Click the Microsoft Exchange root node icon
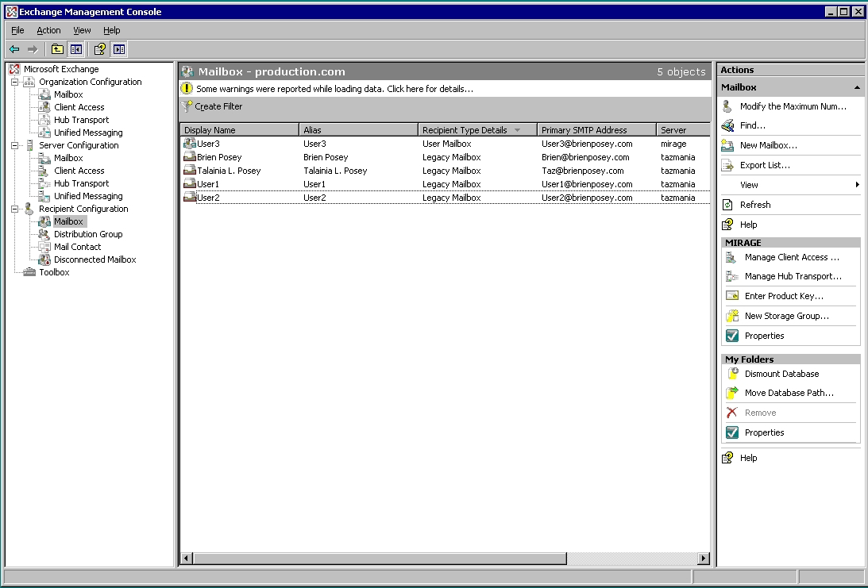The width and height of the screenshot is (868, 588). coord(14,69)
